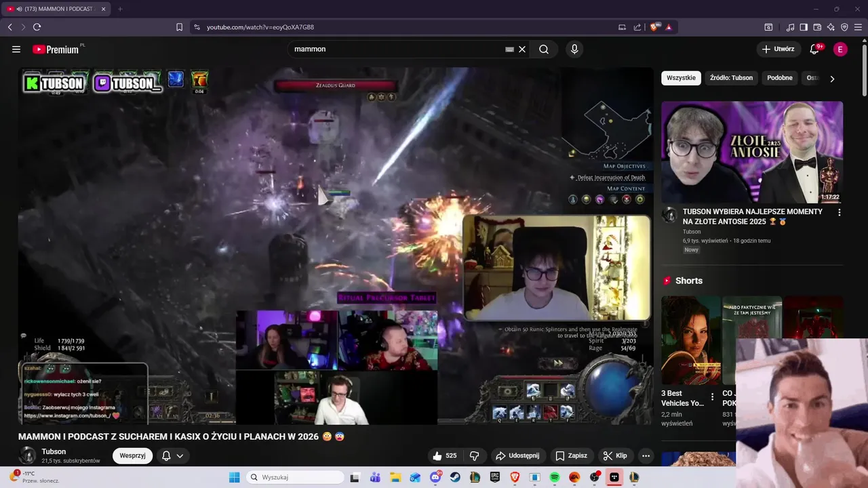Open the YouTube guide hamburger menu
The image size is (868, 488).
pos(16,49)
